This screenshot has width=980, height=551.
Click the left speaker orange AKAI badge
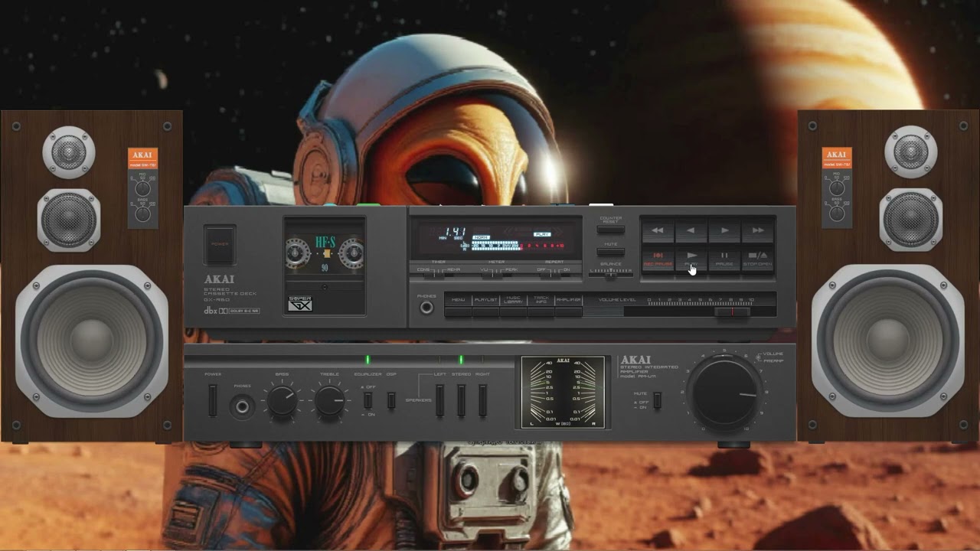coord(142,158)
